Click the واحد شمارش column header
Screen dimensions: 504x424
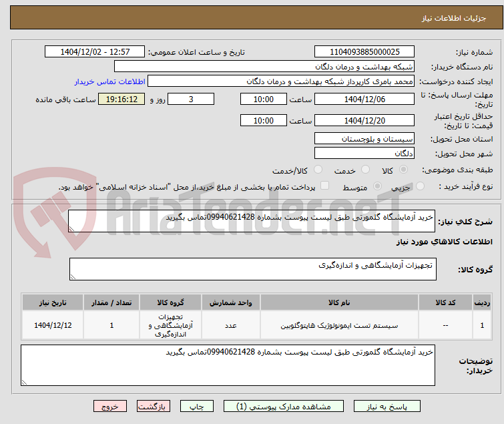coord(231,302)
